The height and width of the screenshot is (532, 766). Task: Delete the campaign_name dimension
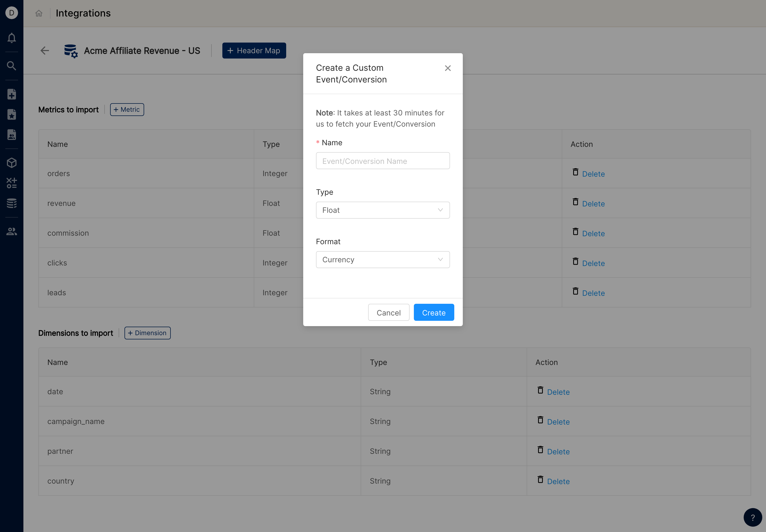[x=558, y=422]
